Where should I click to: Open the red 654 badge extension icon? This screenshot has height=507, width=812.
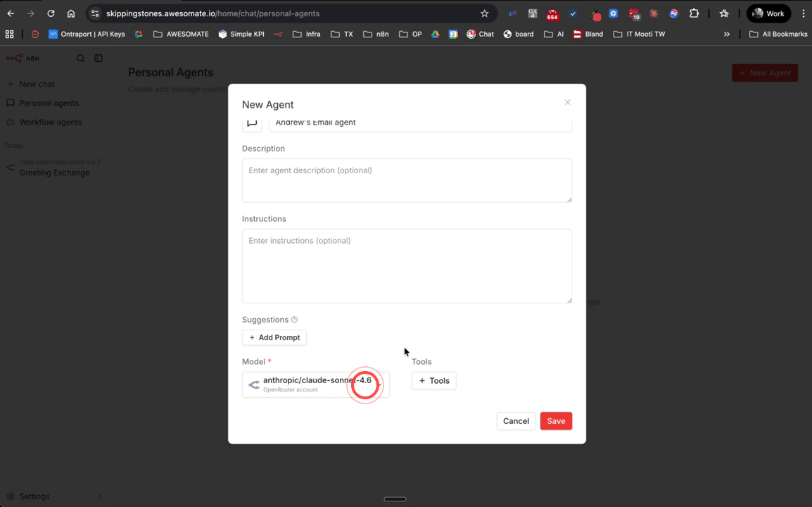coord(552,14)
